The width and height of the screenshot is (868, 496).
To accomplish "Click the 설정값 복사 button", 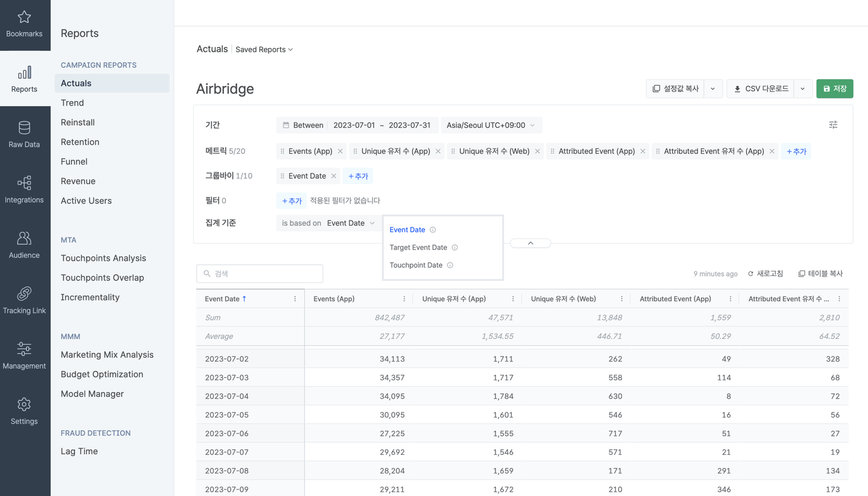I will [675, 89].
